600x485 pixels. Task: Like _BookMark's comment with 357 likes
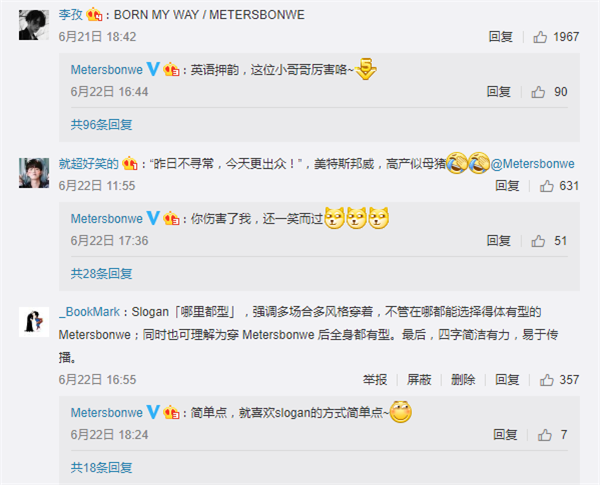(546, 380)
